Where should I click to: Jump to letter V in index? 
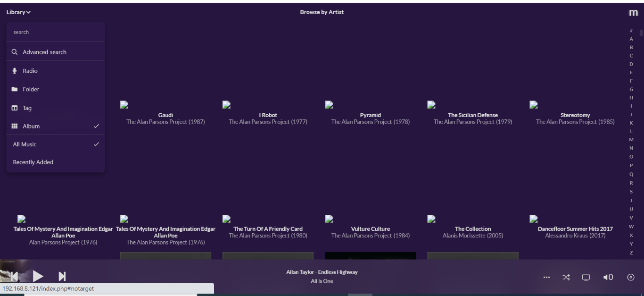(631, 218)
